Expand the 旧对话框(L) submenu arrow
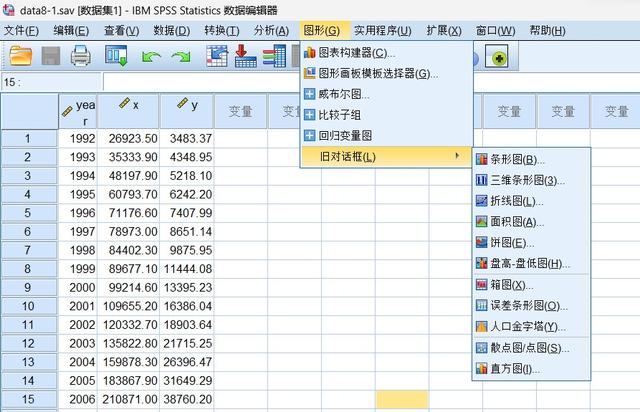Viewport: 640px width, 412px height. pos(457,156)
